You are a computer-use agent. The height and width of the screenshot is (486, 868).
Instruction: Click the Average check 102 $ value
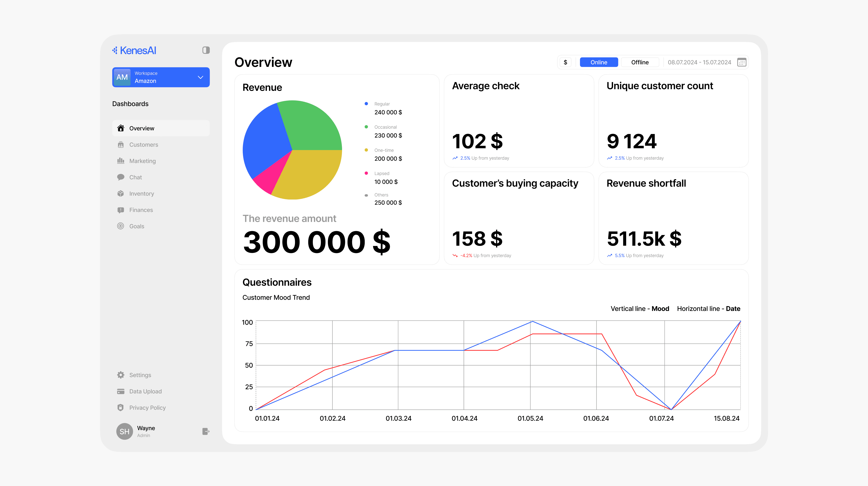pyautogui.click(x=477, y=141)
